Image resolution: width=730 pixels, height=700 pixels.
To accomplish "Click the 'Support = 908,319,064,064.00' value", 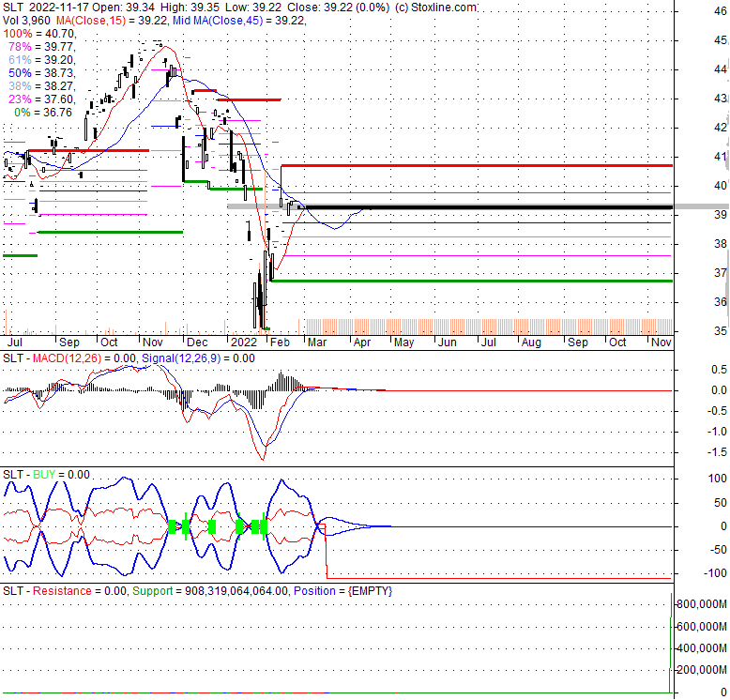I will [210, 591].
